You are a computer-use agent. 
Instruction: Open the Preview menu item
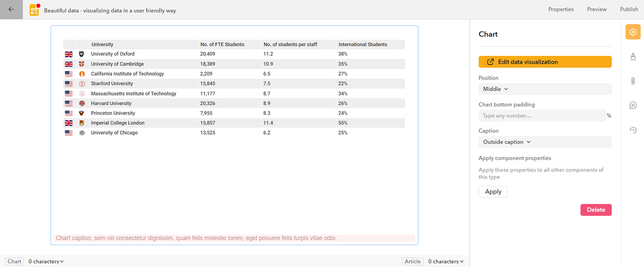pyautogui.click(x=597, y=9)
